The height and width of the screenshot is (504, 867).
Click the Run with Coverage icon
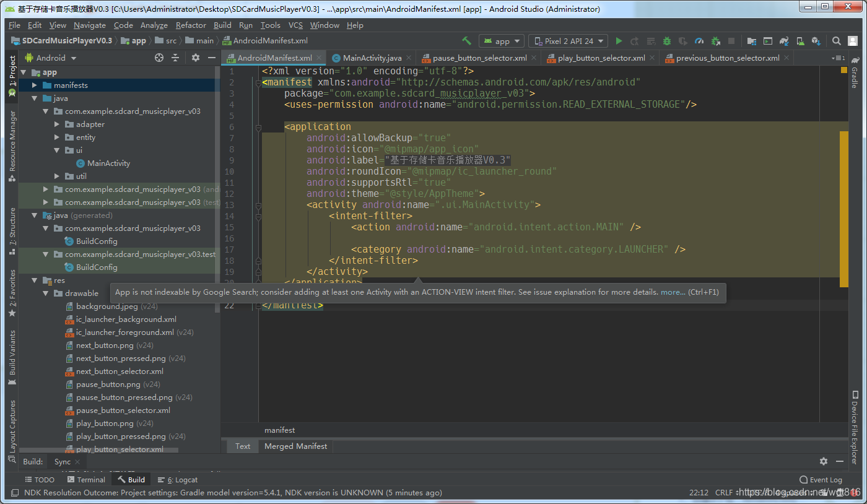[683, 41]
